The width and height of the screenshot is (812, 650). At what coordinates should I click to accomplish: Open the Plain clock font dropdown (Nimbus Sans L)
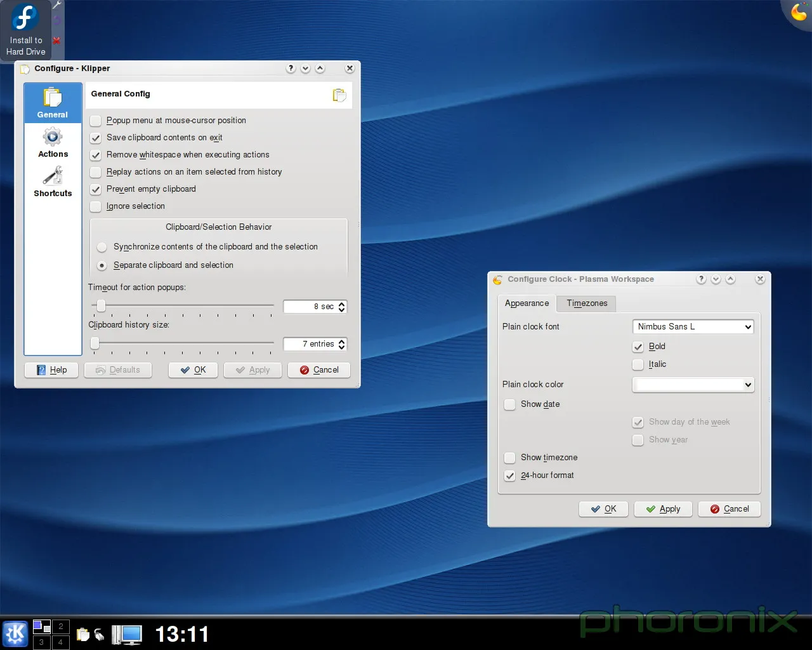(693, 327)
